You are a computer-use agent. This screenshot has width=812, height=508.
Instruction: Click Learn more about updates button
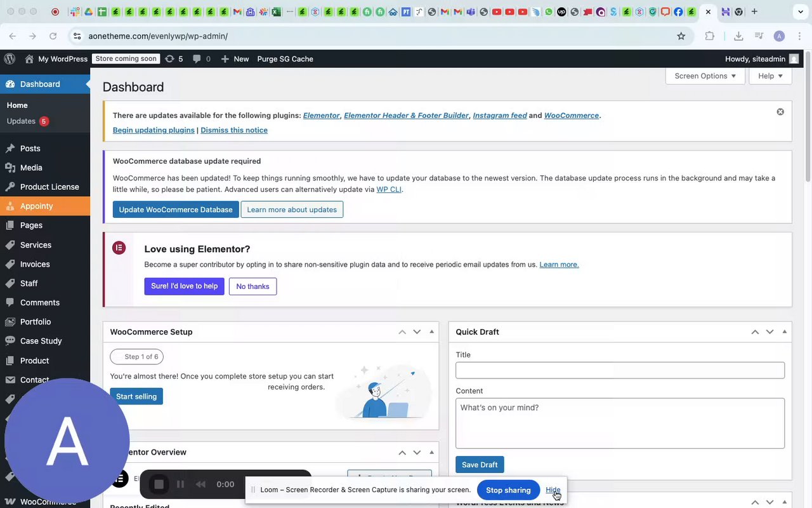pos(292,210)
